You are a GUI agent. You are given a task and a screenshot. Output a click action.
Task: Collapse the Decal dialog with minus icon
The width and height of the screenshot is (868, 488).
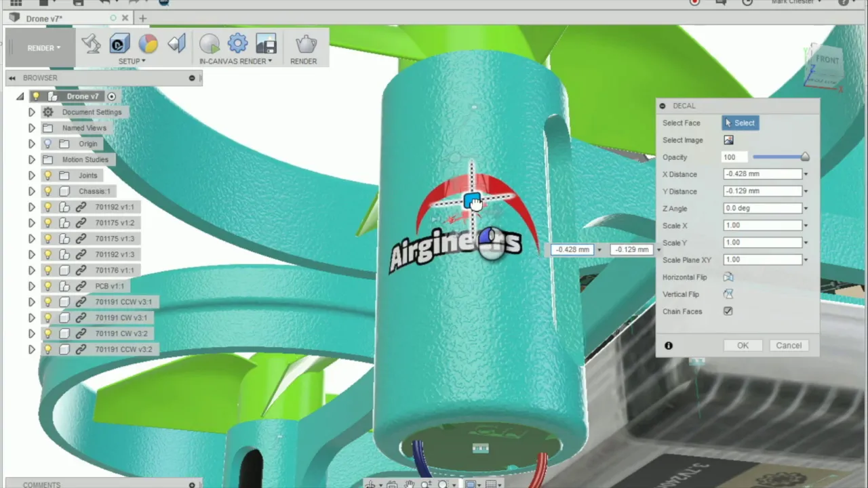[663, 106]
